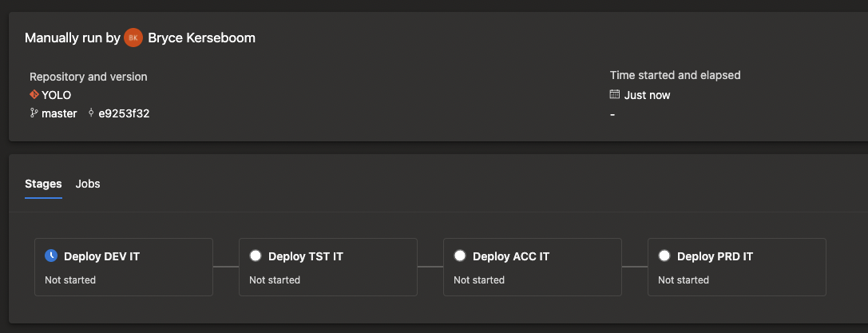The image size is (868, 333).
Task: Click the YOLO repository diamond icon
Action: (34, 95)
